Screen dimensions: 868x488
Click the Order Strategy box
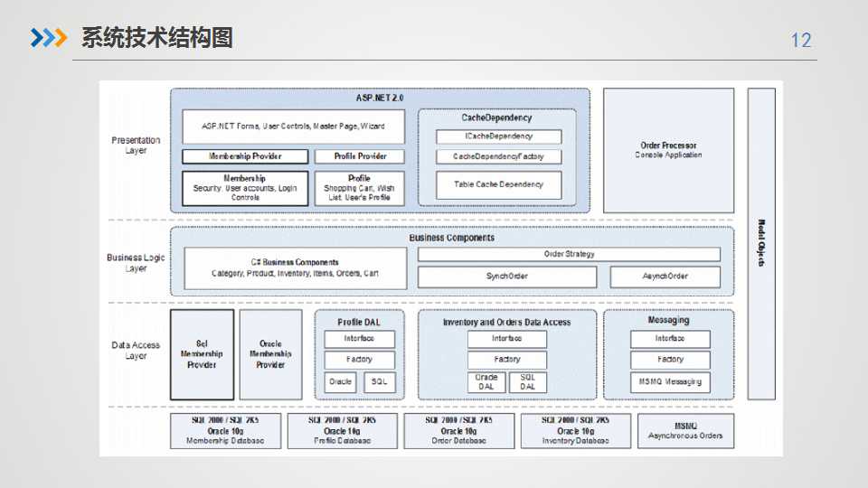point(569,254)
